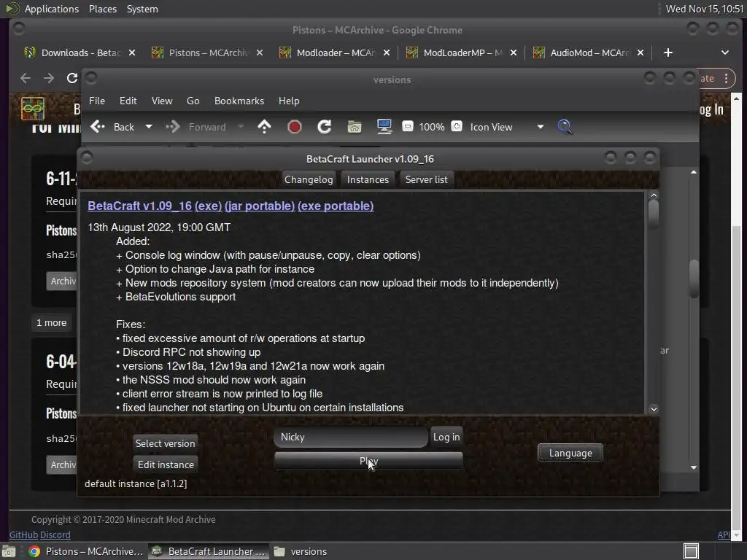Click the changelog scrollbar up arrow

(654, 195)
